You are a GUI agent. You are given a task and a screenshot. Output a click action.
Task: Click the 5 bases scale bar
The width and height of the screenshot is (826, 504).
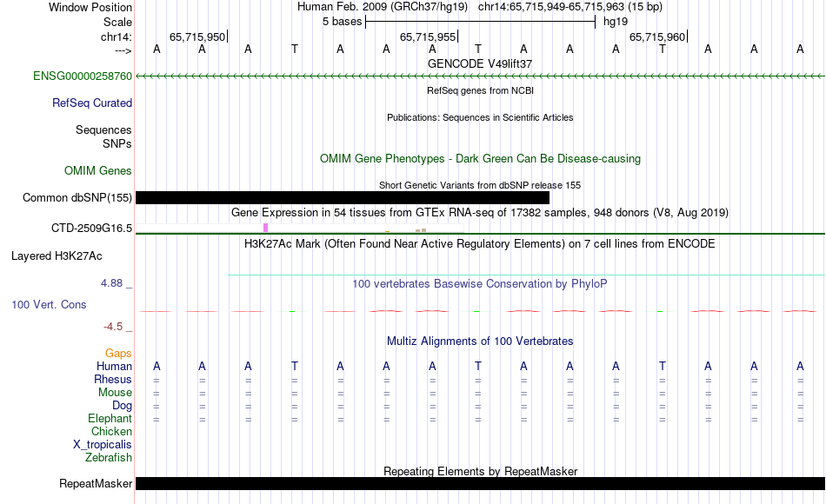pyautogui.click(x=480, y=22)
